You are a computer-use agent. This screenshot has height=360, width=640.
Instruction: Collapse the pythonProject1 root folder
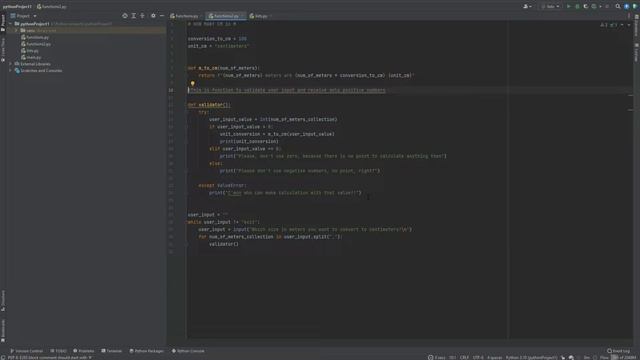click(11, 24)
